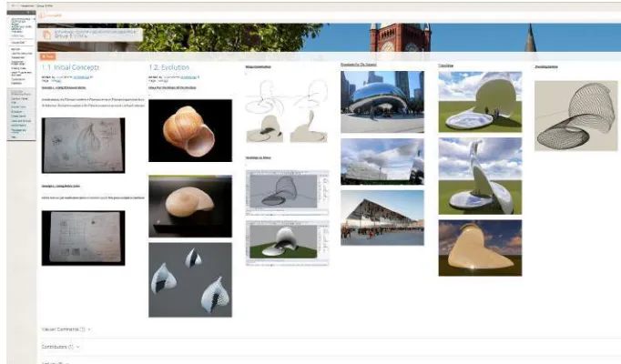Open tall twisted pavilion render

[480, 176]
